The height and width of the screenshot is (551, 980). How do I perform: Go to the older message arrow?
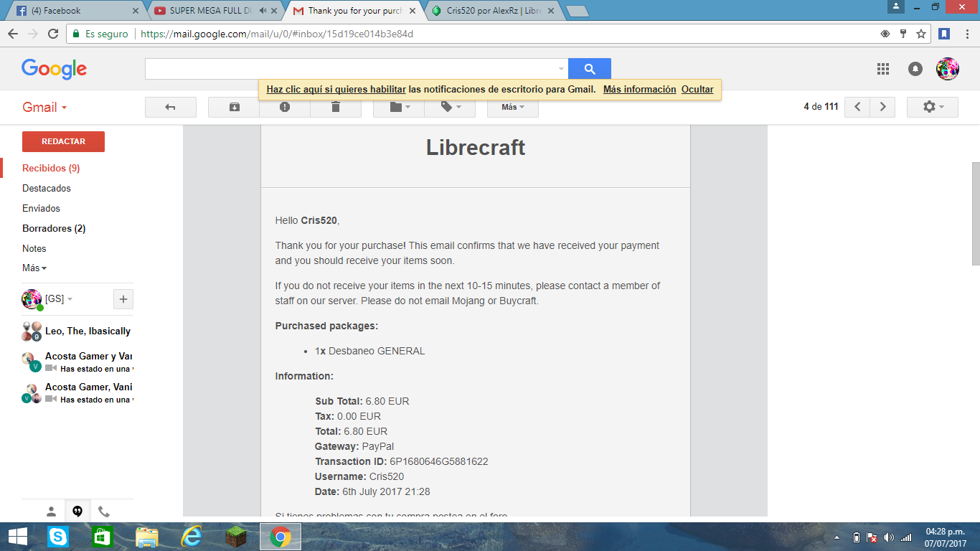click(x=882, y=107)
